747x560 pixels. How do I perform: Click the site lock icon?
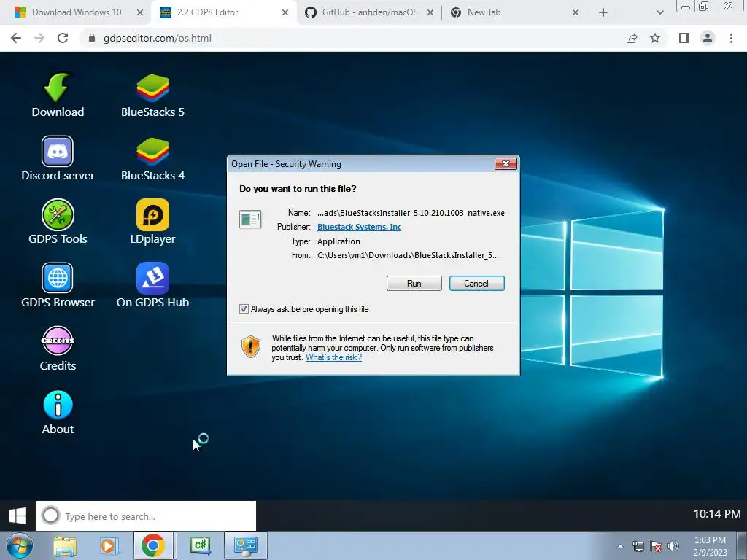(x=91, y=38)
